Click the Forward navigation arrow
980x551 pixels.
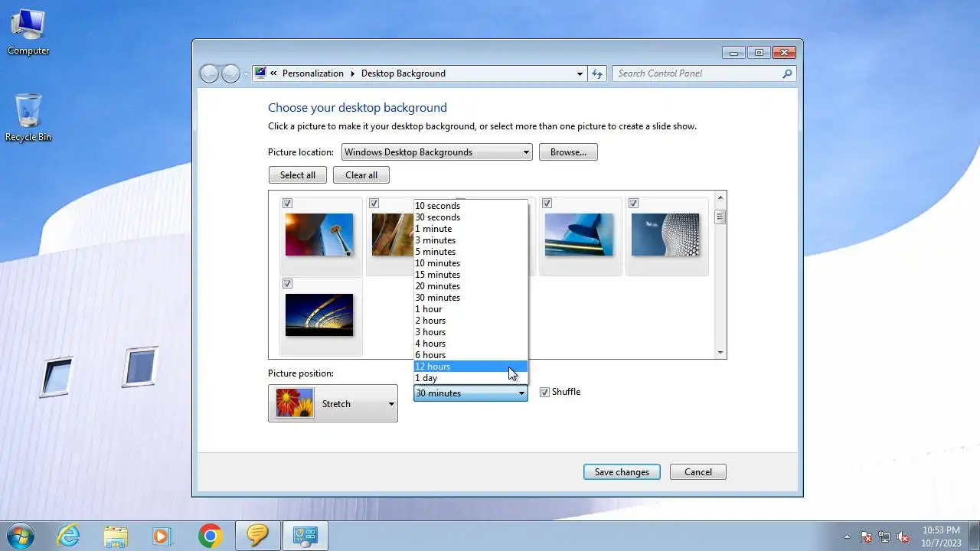(230, 73)
